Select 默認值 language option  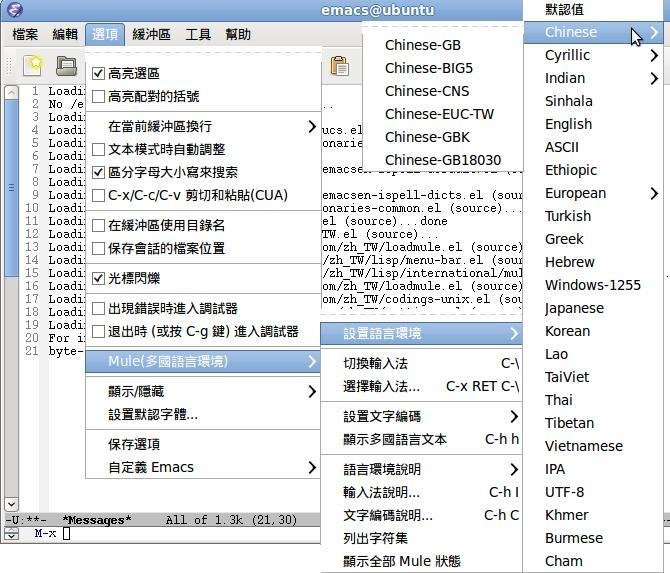click(593, 9)
